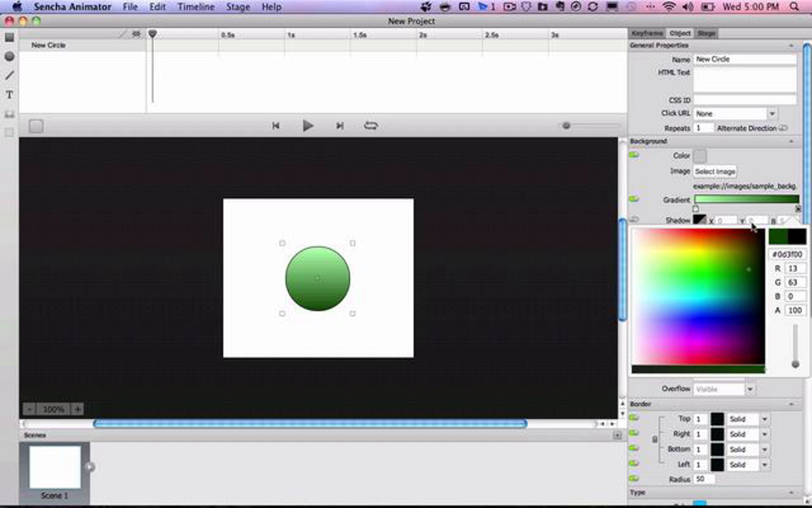The width and height of the screenshot is (812, 508).
Task: Select the Scene 1 thumbnail
Action: click(x=54, y=467)
